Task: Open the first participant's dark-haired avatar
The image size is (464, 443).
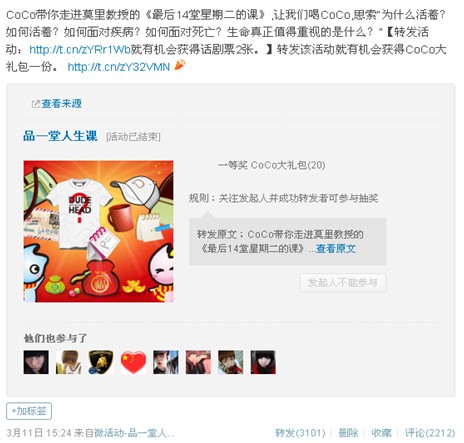Action: 36,362
